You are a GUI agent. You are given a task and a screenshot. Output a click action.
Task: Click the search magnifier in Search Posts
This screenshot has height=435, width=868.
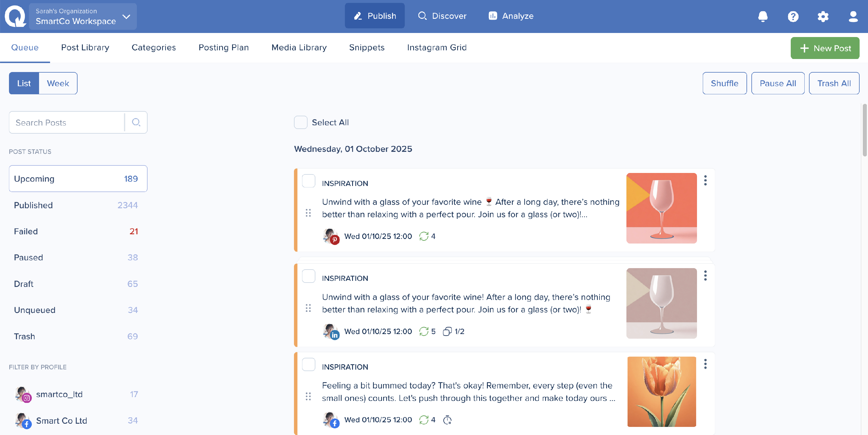[x=136, y=122]
